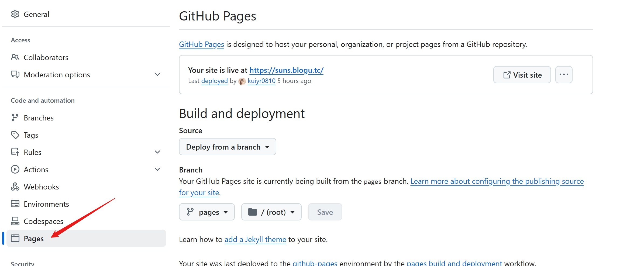644x266 pixels.
Task: Open the add a Jekyll theme link
Action: tap(255, 240)
